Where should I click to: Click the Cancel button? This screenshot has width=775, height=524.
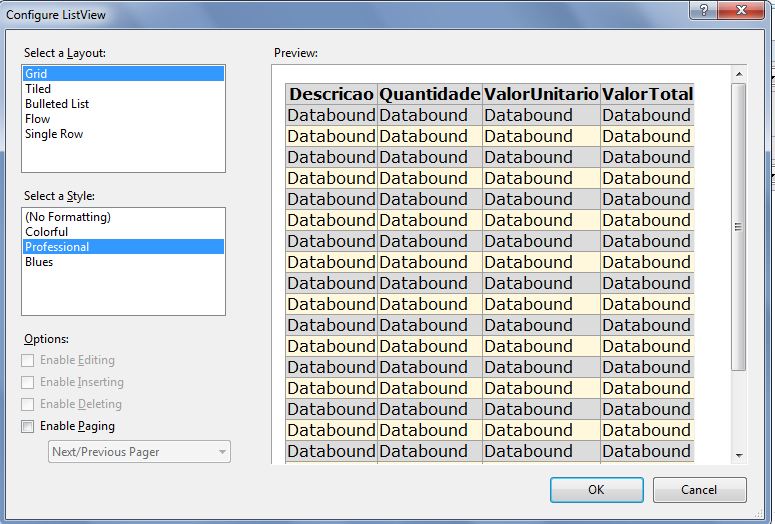click(699, 490)
